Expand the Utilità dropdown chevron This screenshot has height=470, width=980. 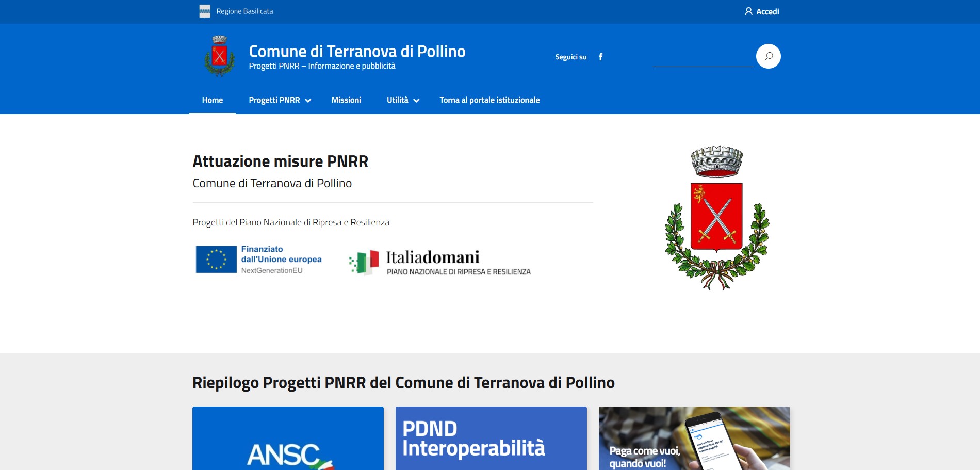(x=416, y=101)
